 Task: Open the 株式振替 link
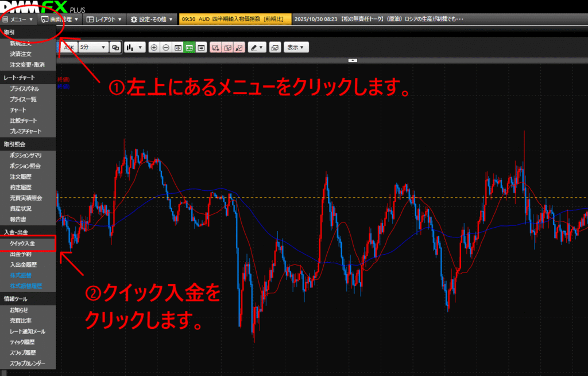coord(22,275)
